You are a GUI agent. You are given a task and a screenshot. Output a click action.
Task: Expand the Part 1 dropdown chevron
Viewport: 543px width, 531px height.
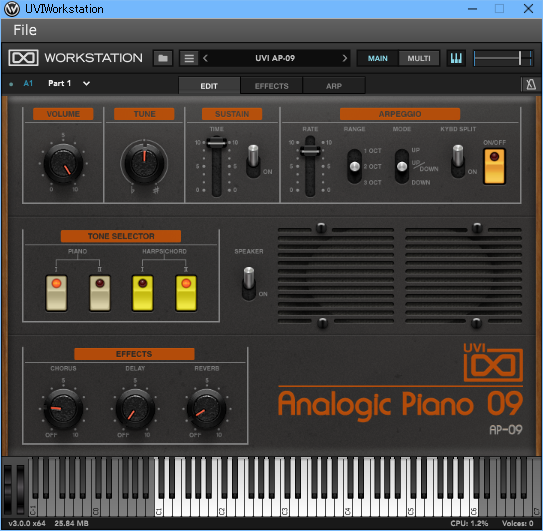point(86,83)
